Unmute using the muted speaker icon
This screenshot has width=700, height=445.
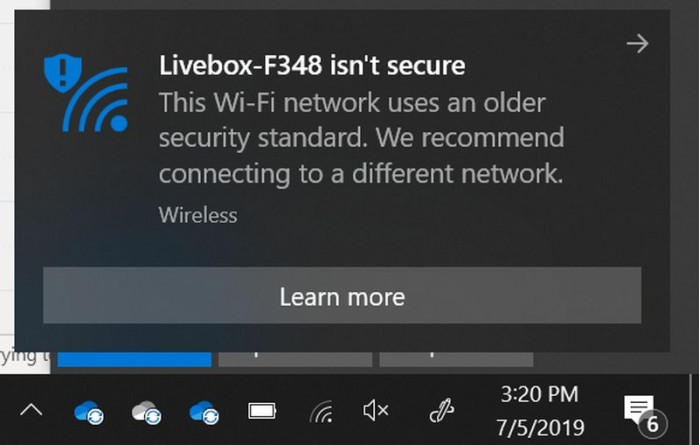point(376,411)
